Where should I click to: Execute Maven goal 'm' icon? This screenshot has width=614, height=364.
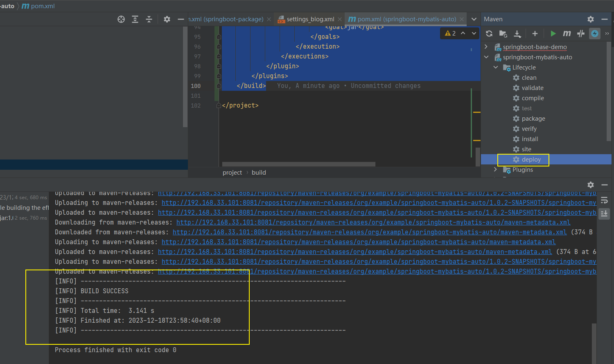point(567,34)
